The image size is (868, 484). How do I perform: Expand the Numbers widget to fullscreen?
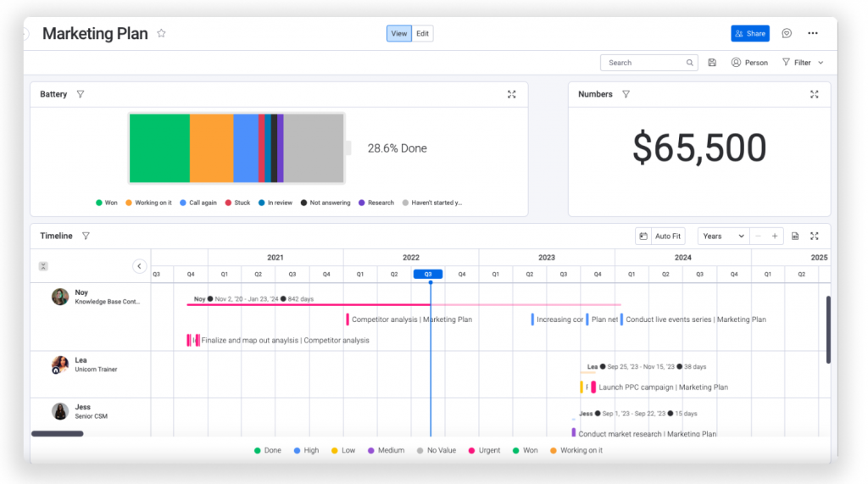814,95
